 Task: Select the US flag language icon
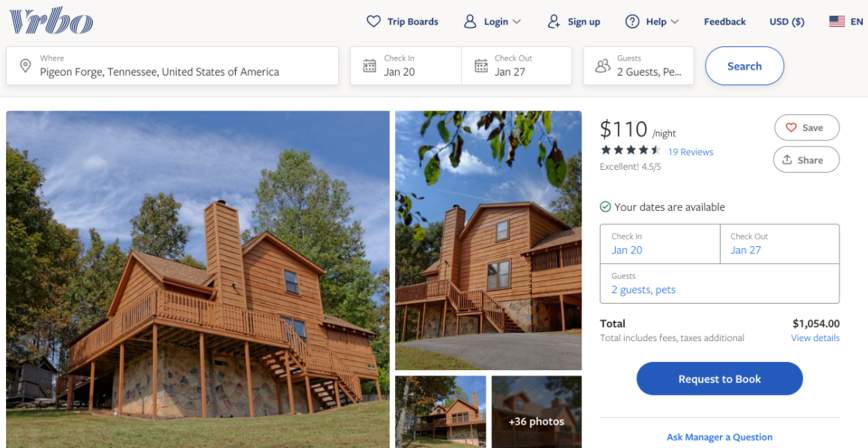pyautogui.click(x=837, y=22)
